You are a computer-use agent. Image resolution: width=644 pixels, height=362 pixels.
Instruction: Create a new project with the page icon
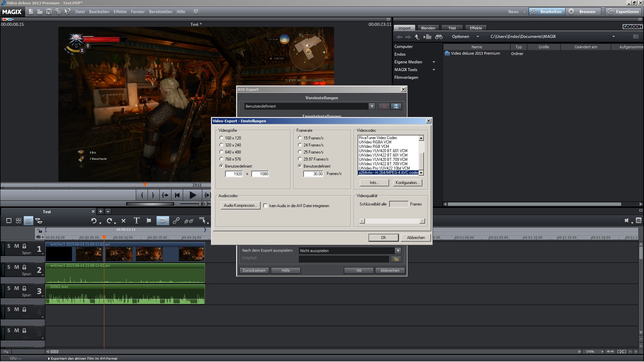click(31, 12)
